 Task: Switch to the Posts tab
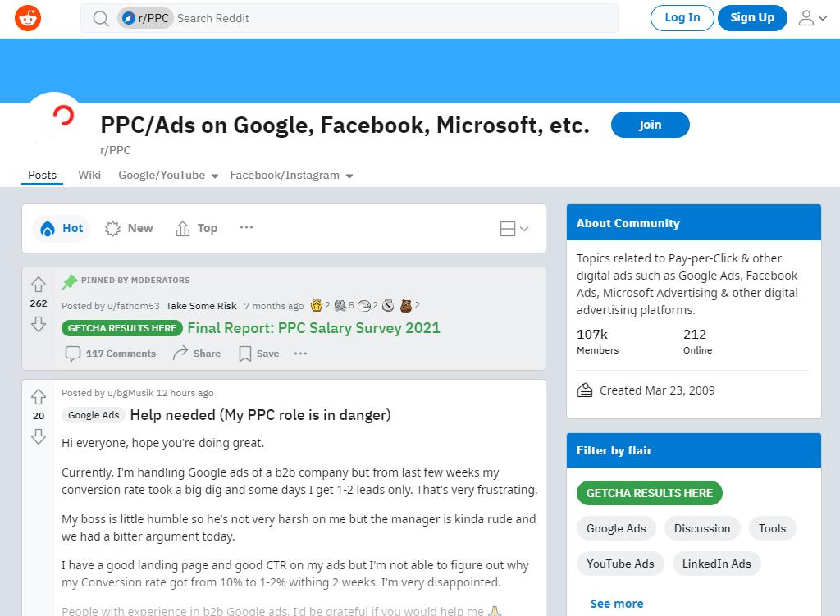[42, 175]
